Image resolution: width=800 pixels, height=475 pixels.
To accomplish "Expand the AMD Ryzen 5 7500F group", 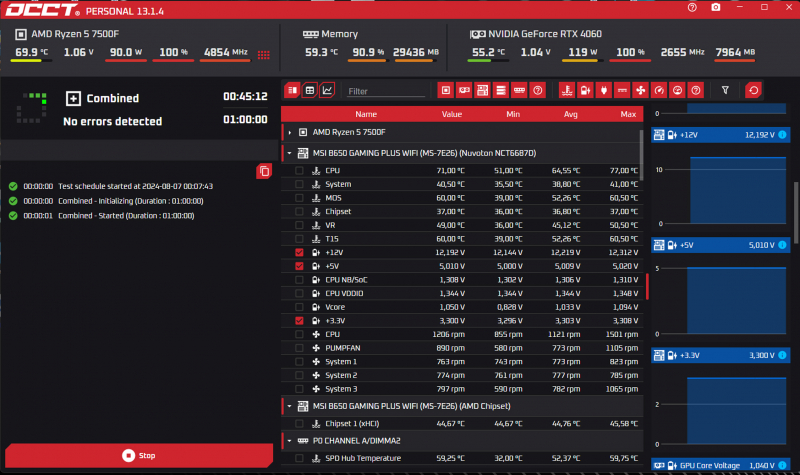I will point(290,133).
